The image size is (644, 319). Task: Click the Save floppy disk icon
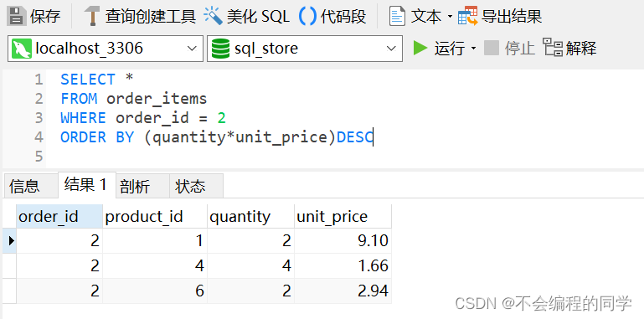(x=17, y=17)
